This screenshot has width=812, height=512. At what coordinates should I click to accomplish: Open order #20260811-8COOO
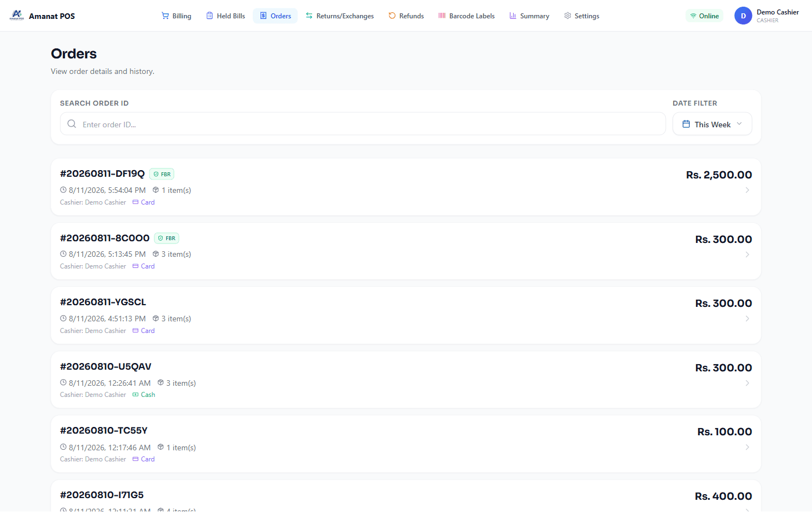pyautogui.click(x=406, y=251)
